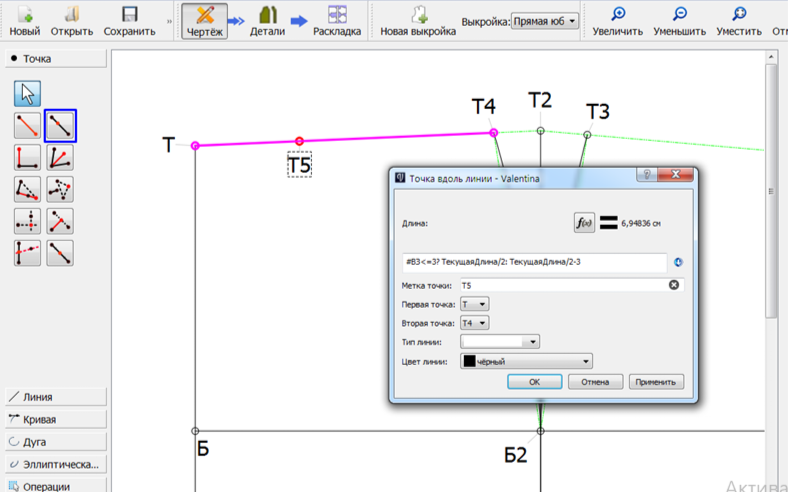Screen dimensions: 788x492
Task: Select the perpendicular point tool with red vertical line
Action: (27, 157)
